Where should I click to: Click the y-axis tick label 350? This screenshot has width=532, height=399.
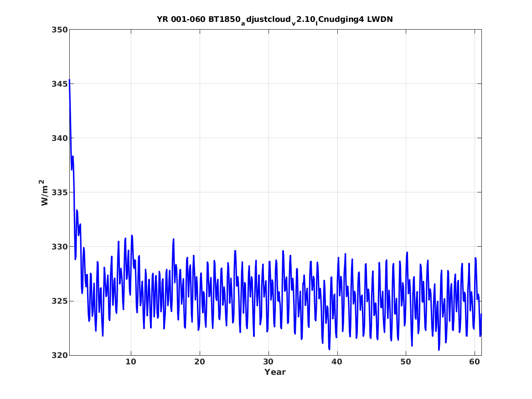pos(59,30)
